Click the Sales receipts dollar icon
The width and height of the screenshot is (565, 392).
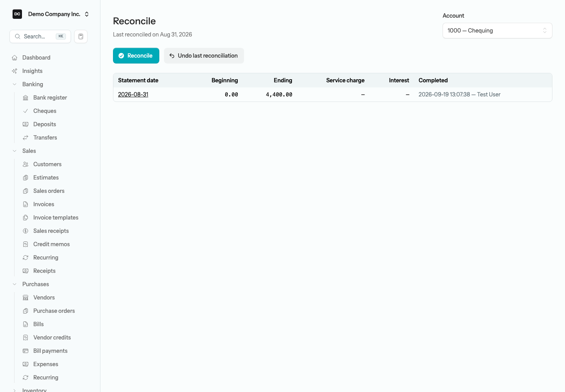[x=26, y=231]
